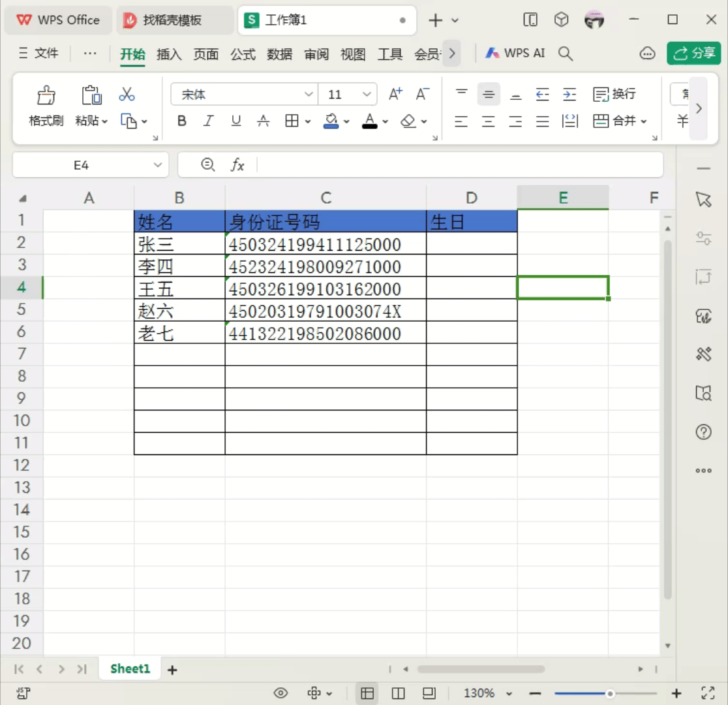Open fill color dropdown arrow
This screenshot has height=705, width=728.
click(346, 122)
